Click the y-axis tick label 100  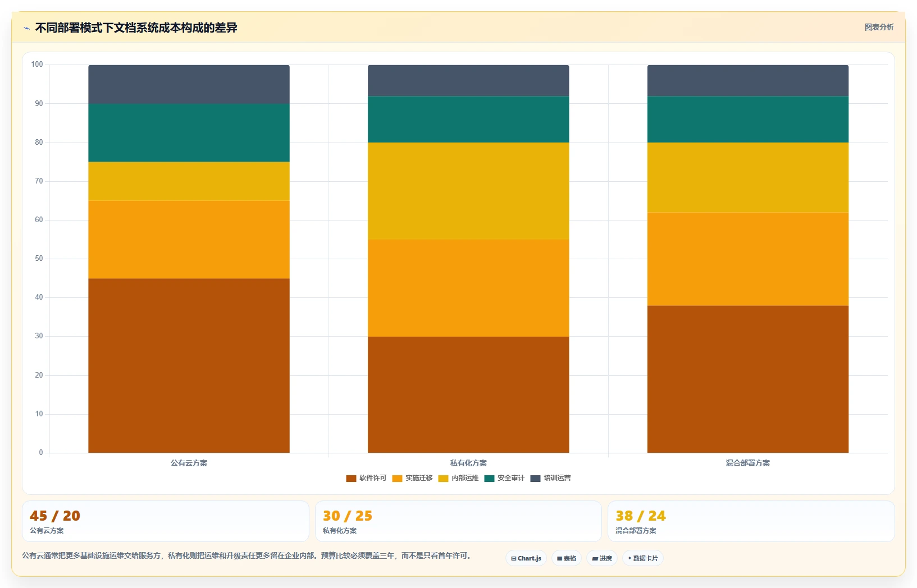[37, 65]
